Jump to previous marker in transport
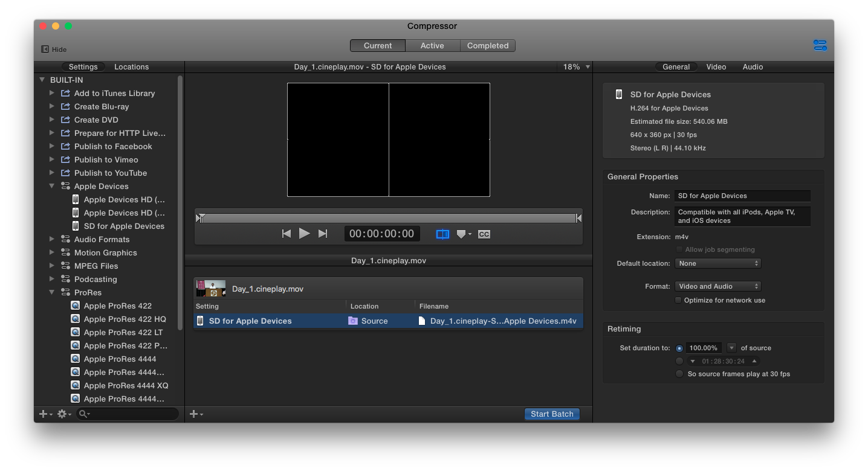 [287, 234]
